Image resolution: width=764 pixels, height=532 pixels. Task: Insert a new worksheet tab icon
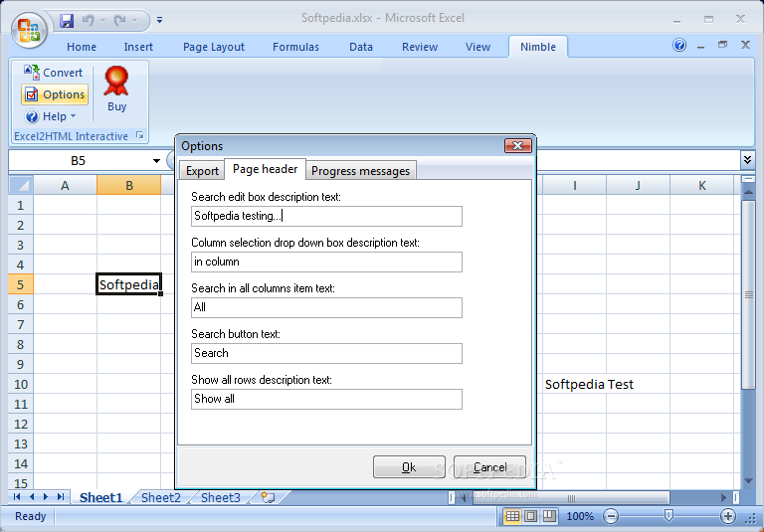pos(268,497)
